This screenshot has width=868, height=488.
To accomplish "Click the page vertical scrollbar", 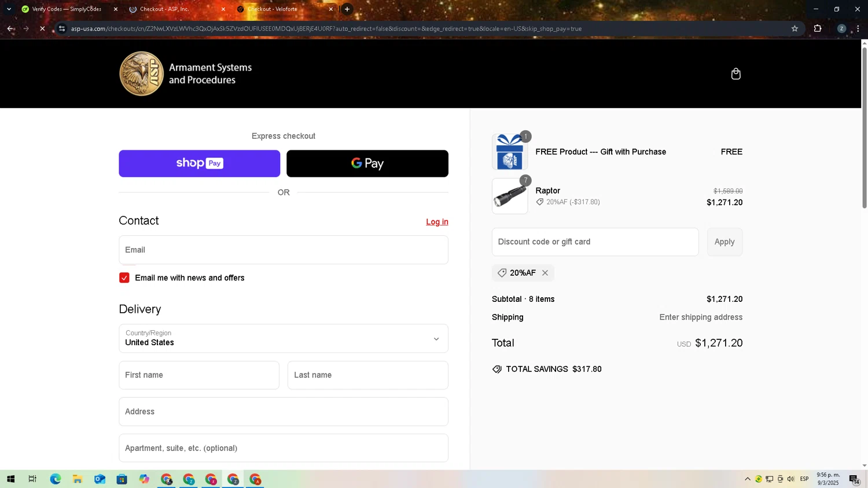I will [865, 127].
